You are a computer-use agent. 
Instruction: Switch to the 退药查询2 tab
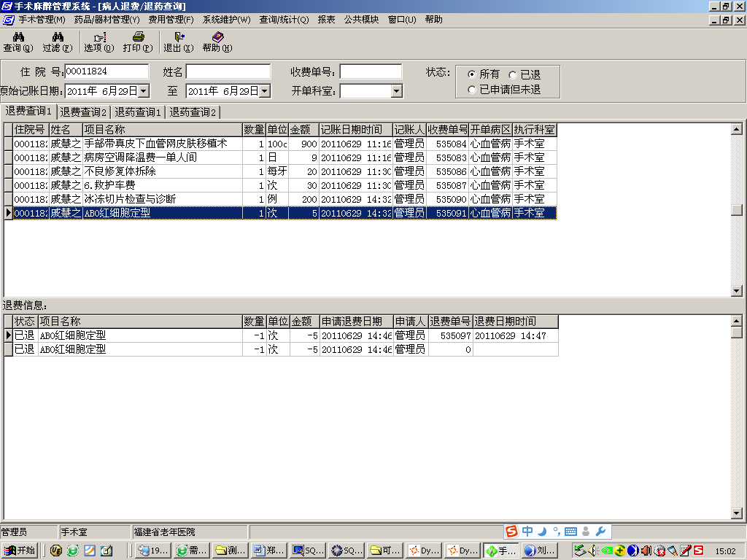point(193,112)
